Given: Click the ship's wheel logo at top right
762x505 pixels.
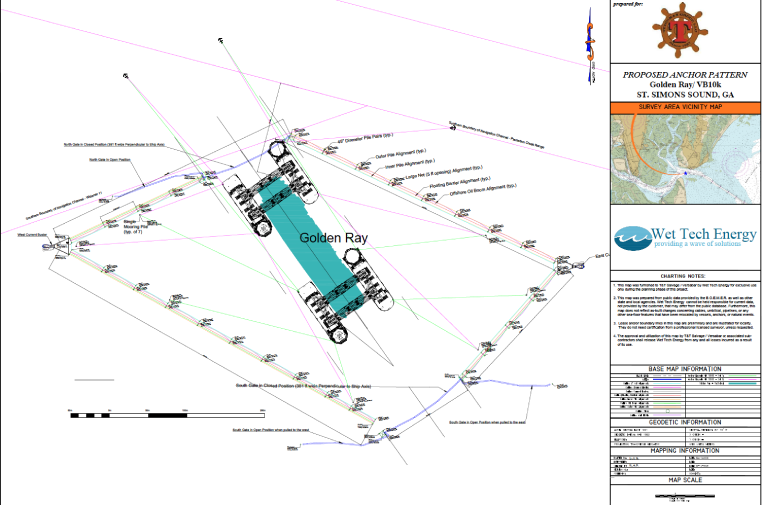Looking at the screenshot, I should point(683,29).
